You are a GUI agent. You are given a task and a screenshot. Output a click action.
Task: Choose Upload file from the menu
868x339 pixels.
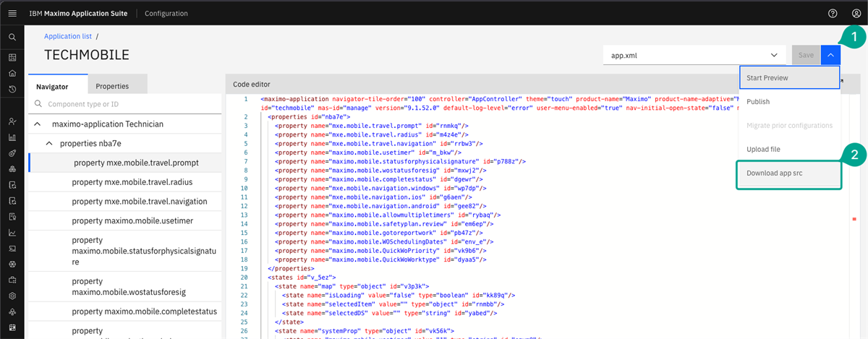coord(790,149)
